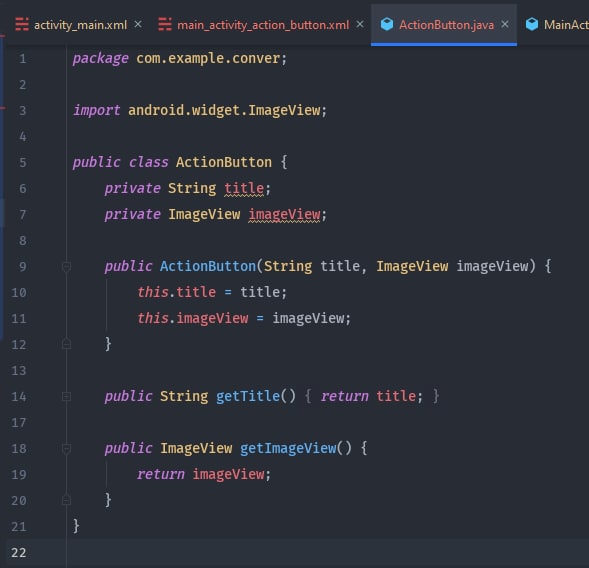Click the MainAct… class file icon
Screen dimensions: 589x568
click(x=532, y=24)
